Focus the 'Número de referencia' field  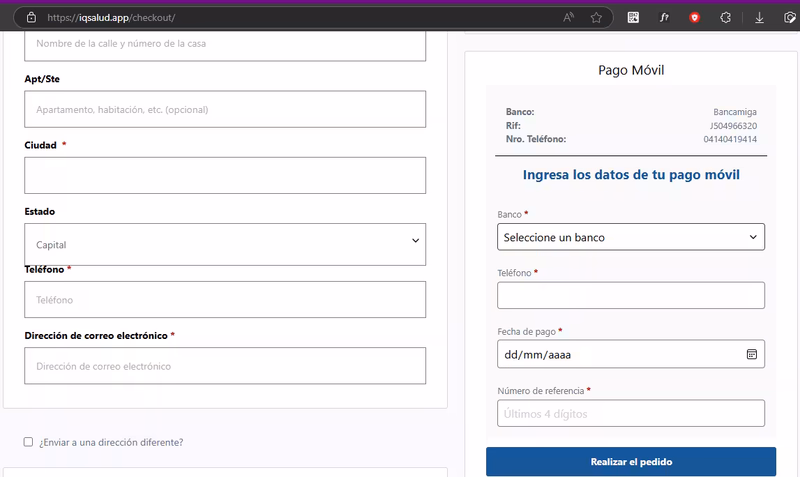[x=630, y=413]
